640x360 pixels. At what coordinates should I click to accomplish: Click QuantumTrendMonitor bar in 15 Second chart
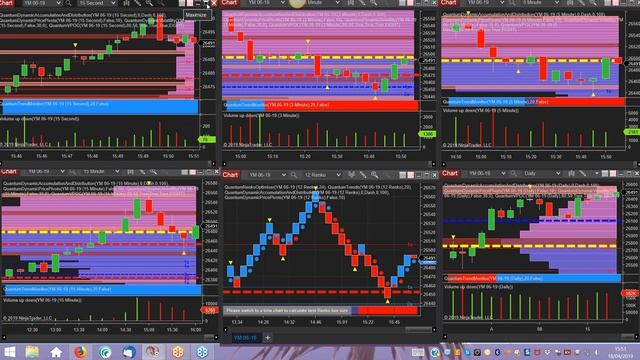click(x=99, y=107)
